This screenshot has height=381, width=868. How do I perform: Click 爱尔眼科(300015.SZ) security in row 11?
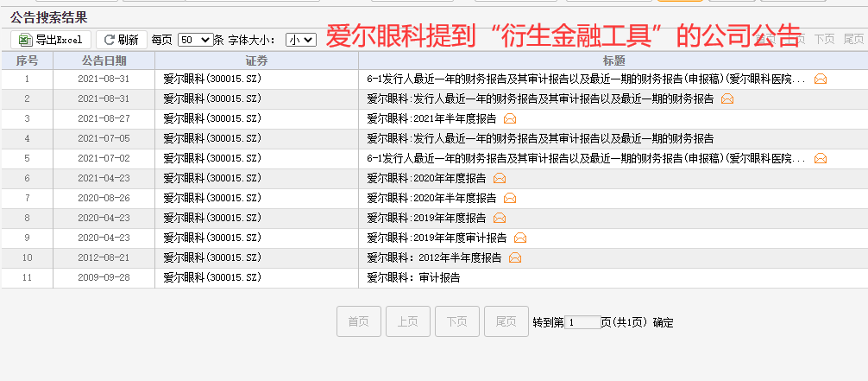(x=212, y=278)
